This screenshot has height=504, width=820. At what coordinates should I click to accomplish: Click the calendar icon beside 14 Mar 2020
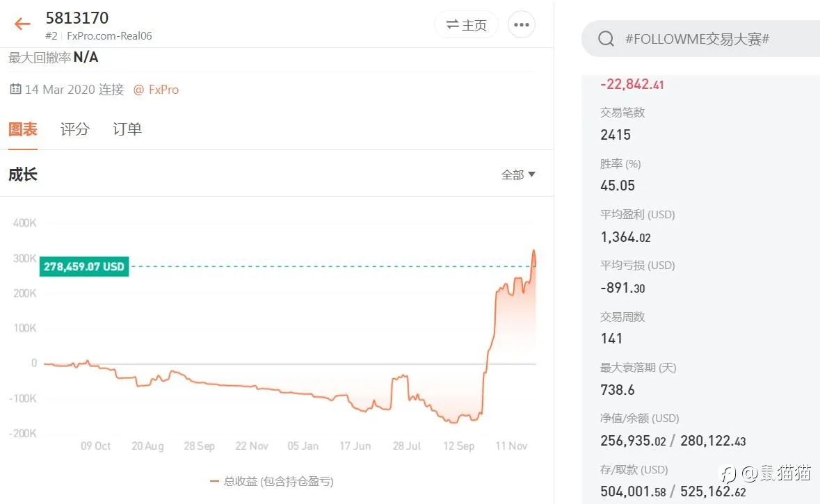coord(15,89)
